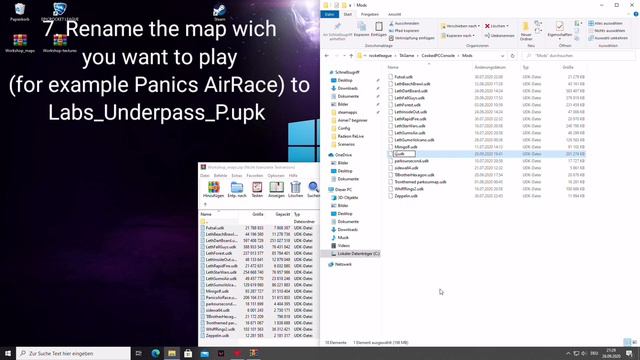Open WinRAR Favoriten menu
The height and width of the screenshot is (360, 640).
[x=255, y=176]
